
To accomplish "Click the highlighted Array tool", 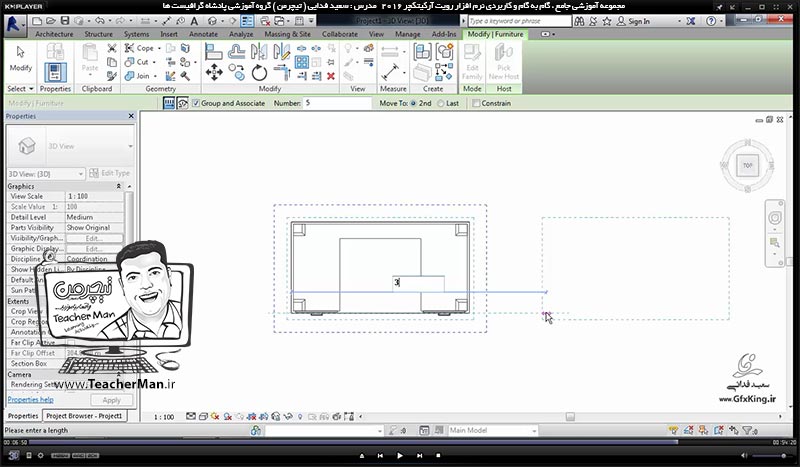I will 302,62.
